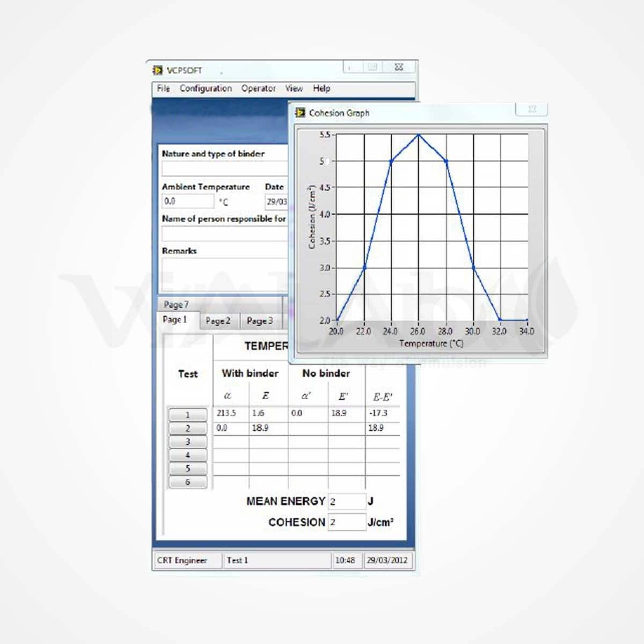644x644 pixels.
Task: Open the Help menu
Action: tap(321, 89)
